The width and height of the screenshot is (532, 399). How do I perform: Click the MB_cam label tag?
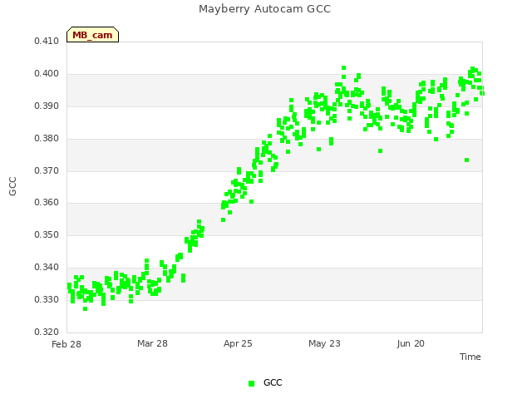coord(92,35)
